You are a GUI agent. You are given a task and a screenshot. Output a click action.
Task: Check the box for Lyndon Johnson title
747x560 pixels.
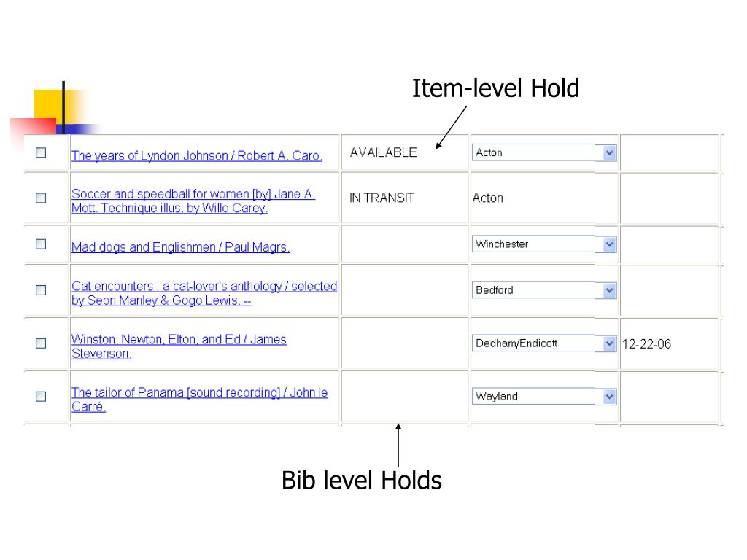click(41, 152)
